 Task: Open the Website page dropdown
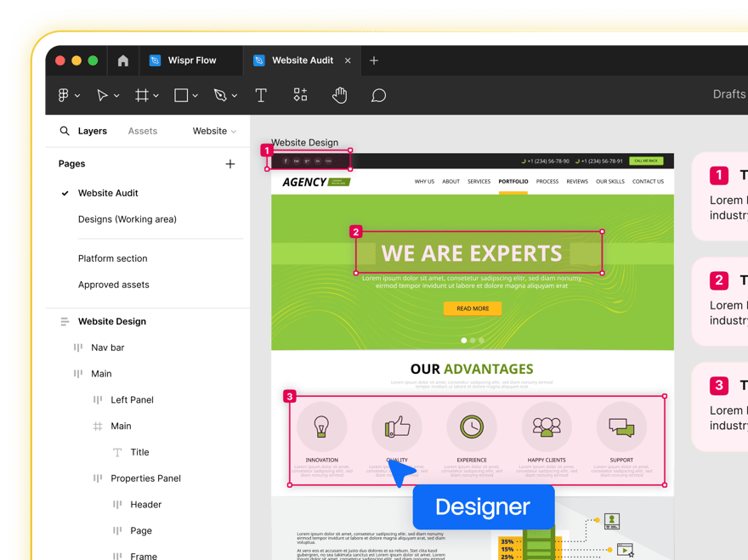[214, 131]
